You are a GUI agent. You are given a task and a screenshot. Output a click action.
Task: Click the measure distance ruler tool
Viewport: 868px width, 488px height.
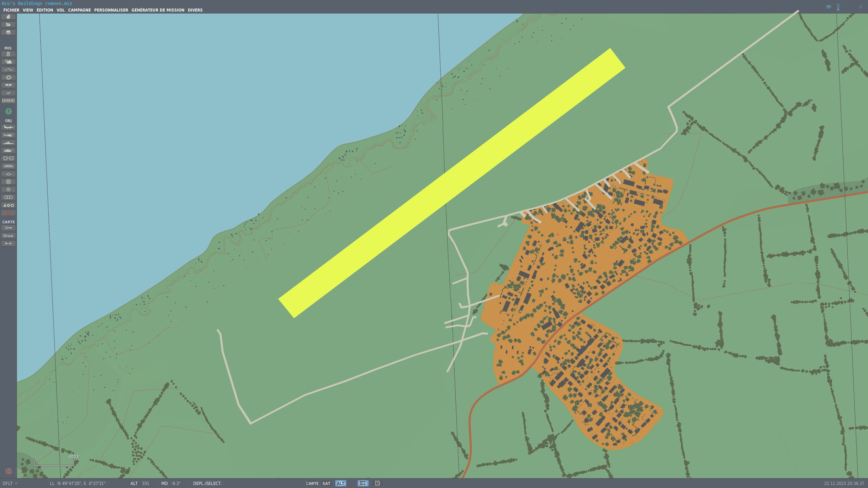pyautogui.click(x=8, y=244)
